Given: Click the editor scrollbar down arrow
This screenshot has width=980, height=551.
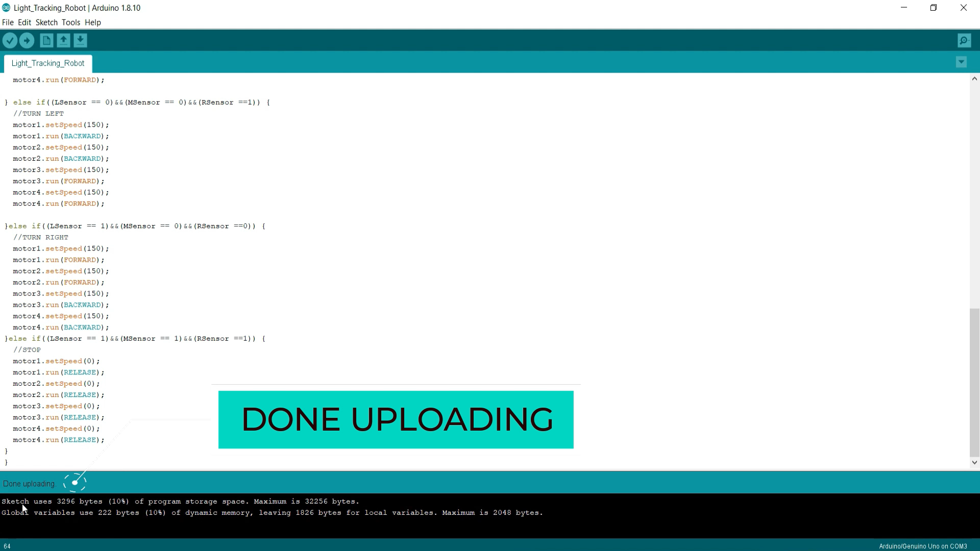Looking at the screenshot, I should (x=974, y=462).
